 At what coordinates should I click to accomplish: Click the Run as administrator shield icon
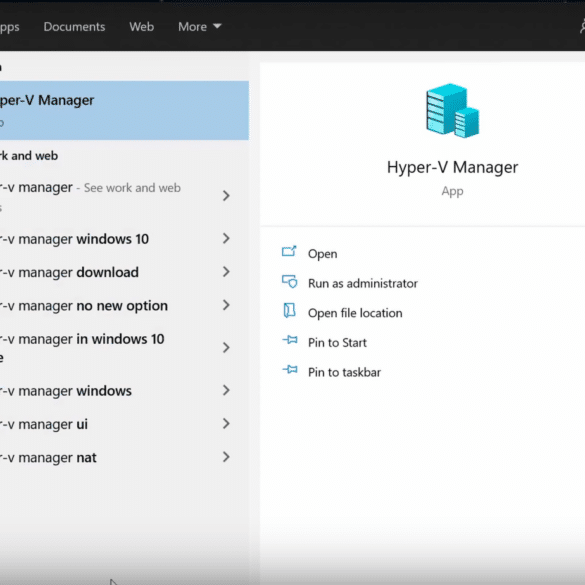(x=289, y=281)
